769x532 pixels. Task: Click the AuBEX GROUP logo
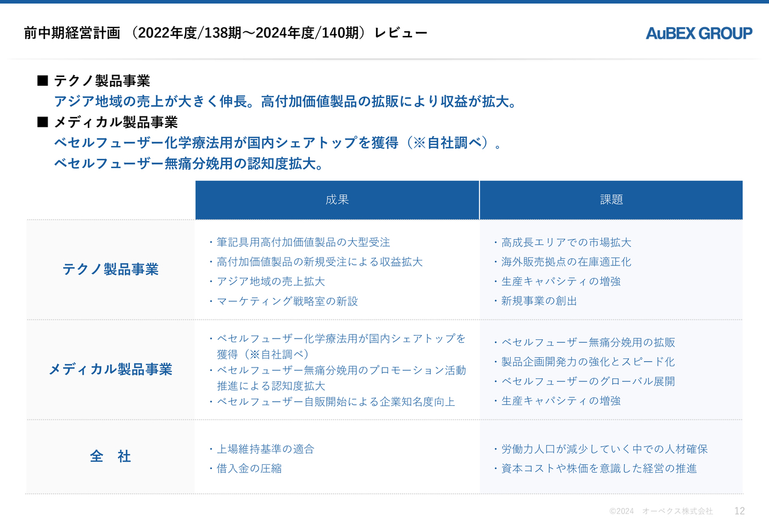[x=699, y=34]
